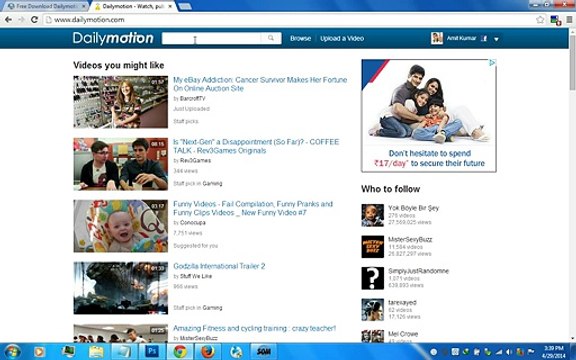
Task: Open the SimplyJustRandomne channel name
Action: pos(419,271)
